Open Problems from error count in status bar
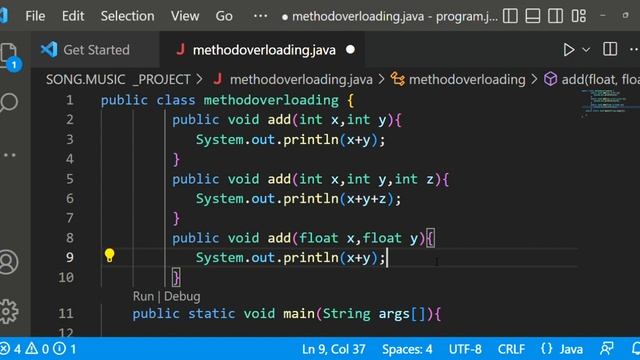 pyautogui.click(x=11, y=349)
